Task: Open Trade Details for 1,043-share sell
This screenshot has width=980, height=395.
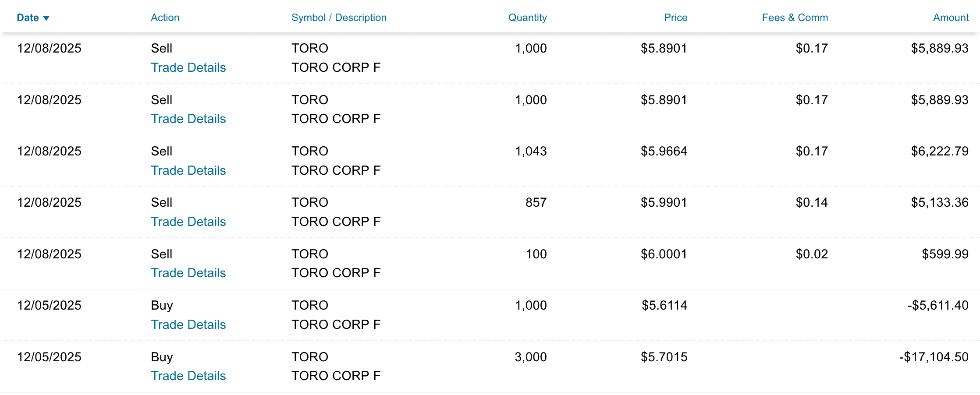Action: click(x=188, y=170)
